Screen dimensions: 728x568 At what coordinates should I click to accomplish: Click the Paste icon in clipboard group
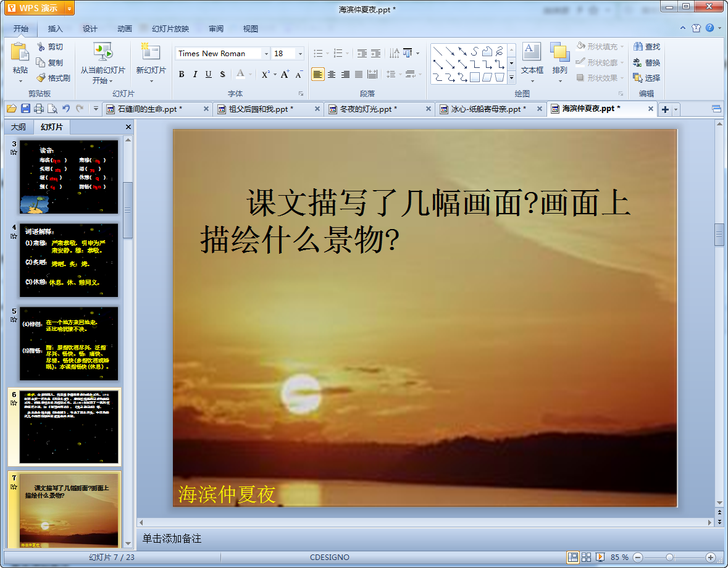point(20,52)
